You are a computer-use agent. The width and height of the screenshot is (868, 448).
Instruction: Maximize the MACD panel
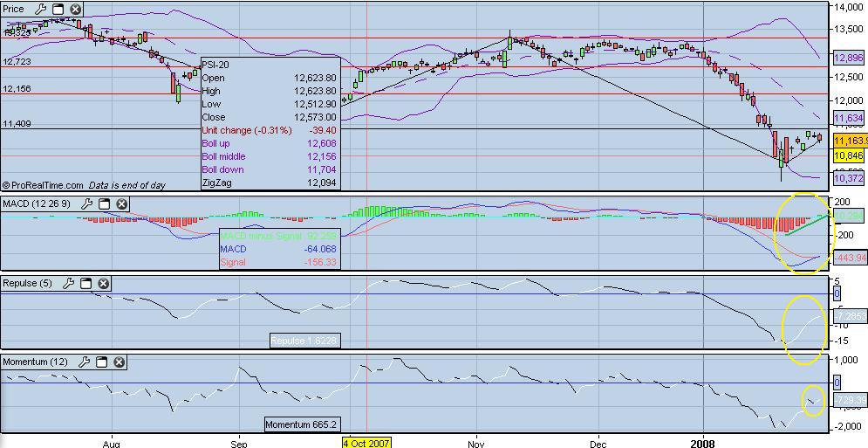tap(104, 204)
